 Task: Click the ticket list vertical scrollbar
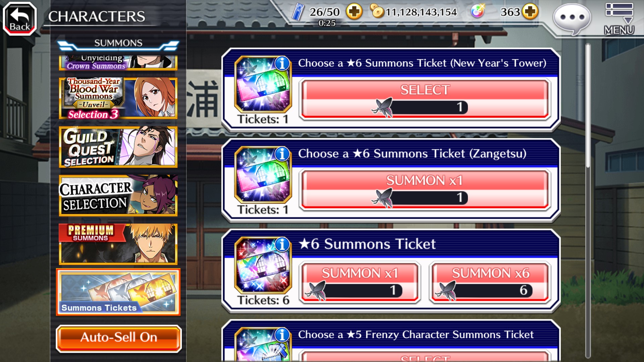pos(588,201)
